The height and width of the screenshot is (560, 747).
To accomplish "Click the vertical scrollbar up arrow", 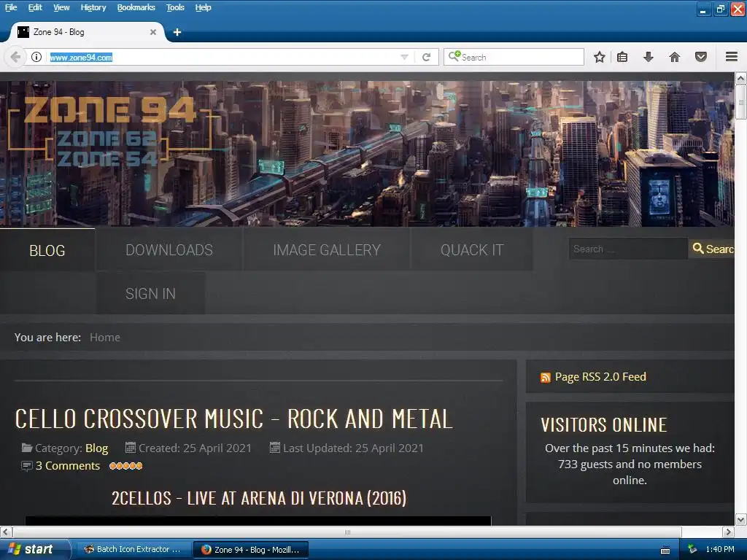I will [741, 78].
